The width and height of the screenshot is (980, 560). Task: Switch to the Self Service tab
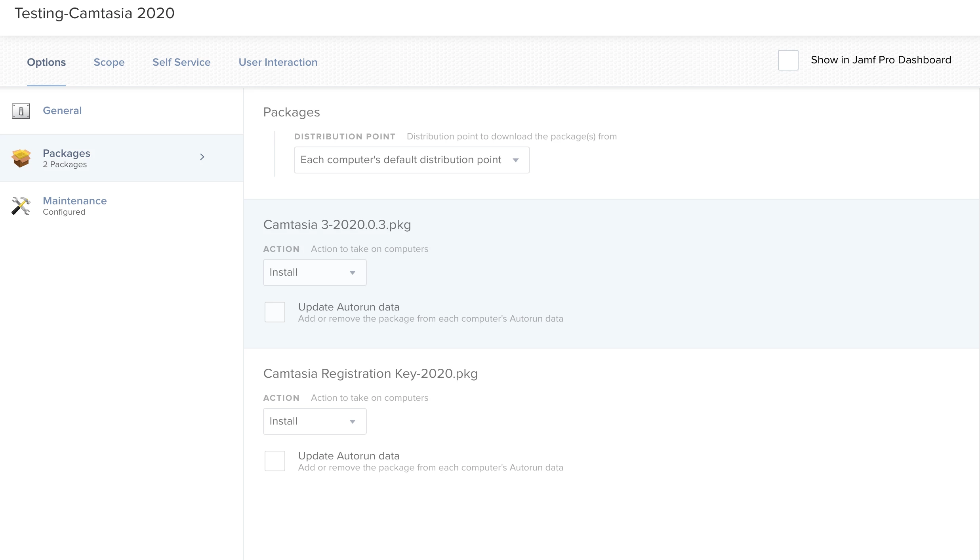click(x=181, y=62)
